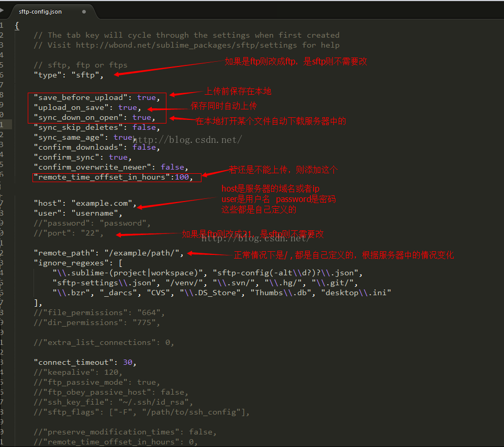Click the commented "ssh_key_file" line
This screenshot has height=447, width=504.
(x=113, y=402)
